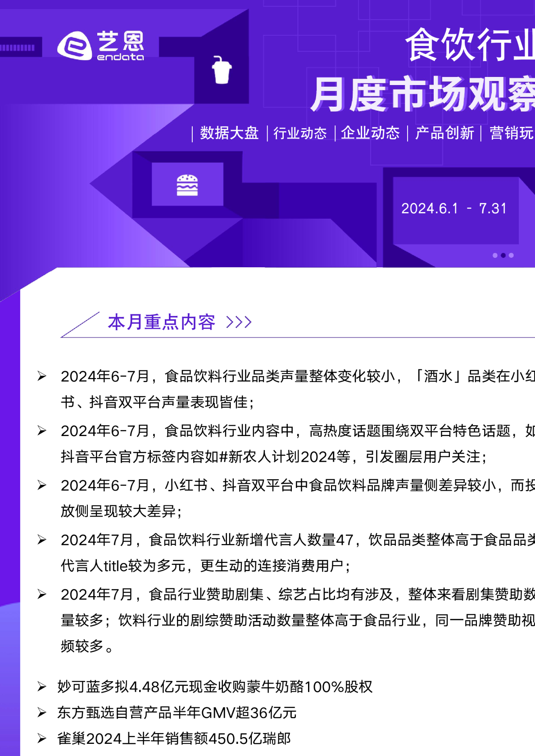535x756 pixels.
Task: Select the last carousel dot under the date
Action: (511, 255)
